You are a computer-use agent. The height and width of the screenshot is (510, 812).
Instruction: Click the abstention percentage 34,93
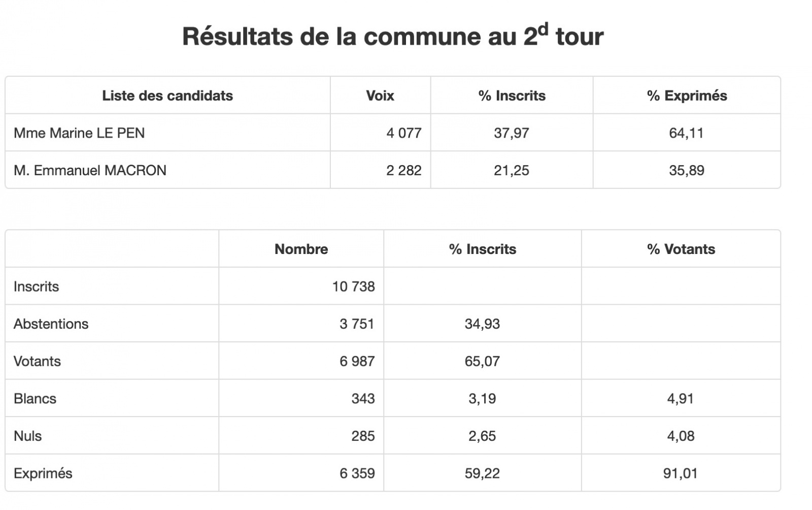[482, 324]
